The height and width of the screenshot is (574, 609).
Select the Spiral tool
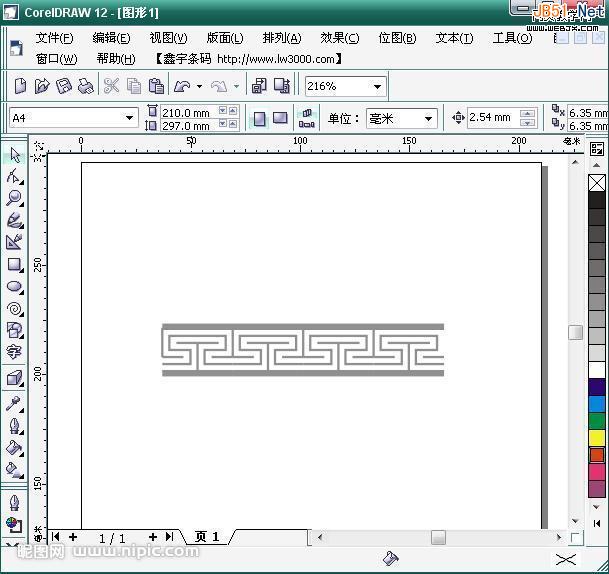[15, 309]
